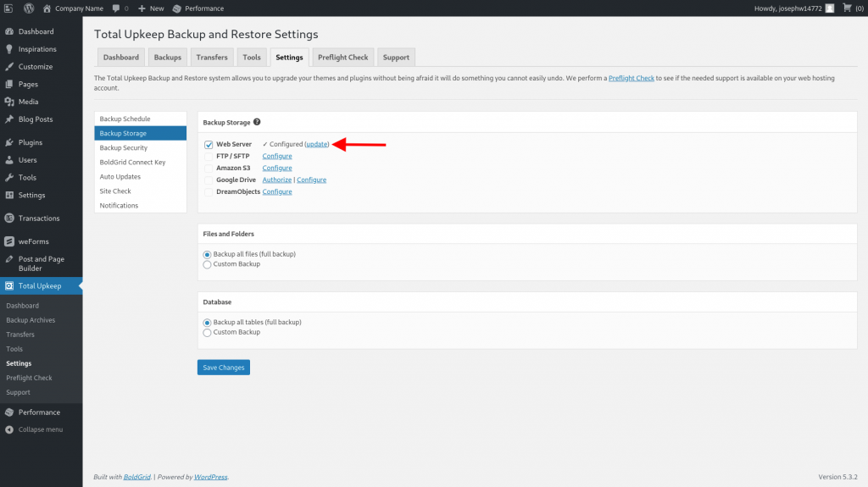Switch to the Preflight Check tab

tap(342, 57)
